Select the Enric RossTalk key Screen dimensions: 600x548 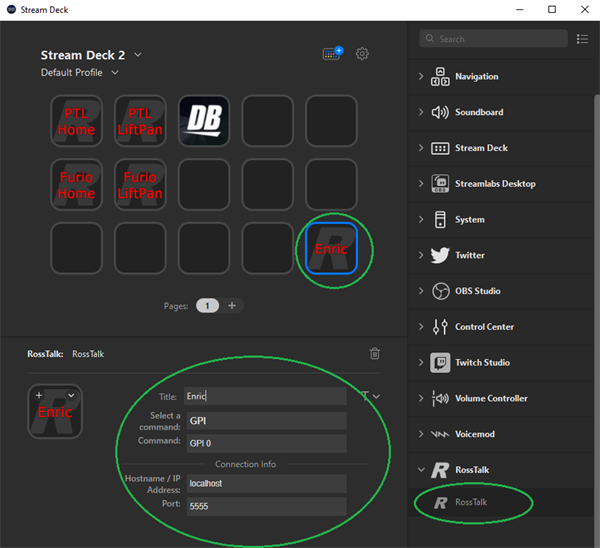[x=331, y=248]
